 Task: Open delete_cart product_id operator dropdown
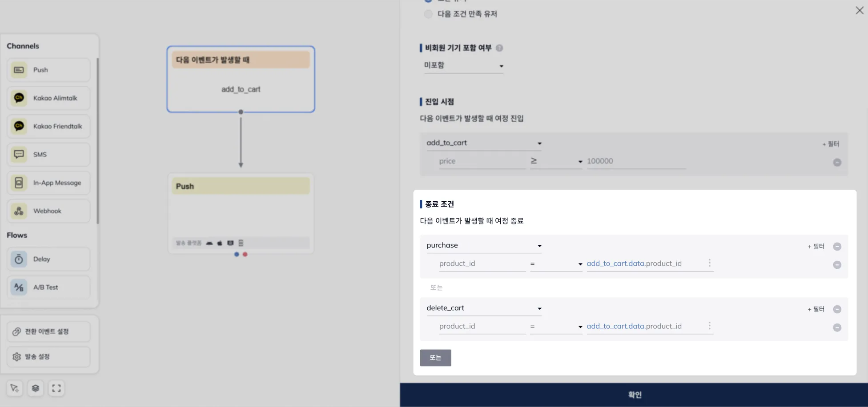tap(556, 327)
